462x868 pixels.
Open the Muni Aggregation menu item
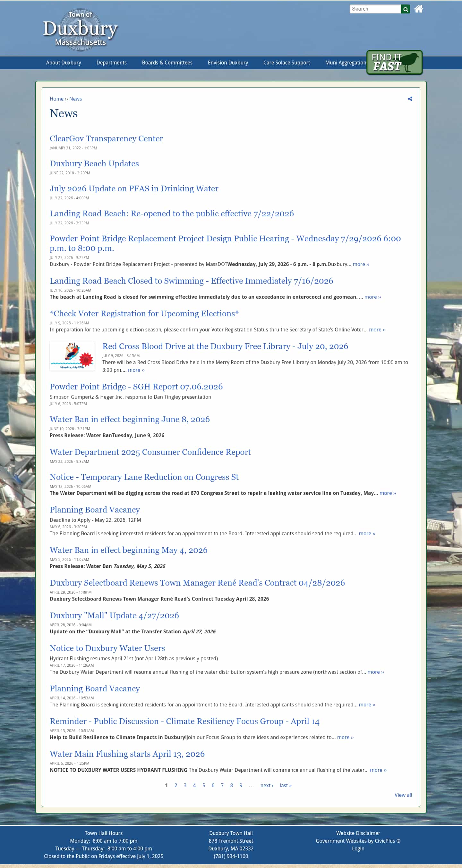(345, 63)
